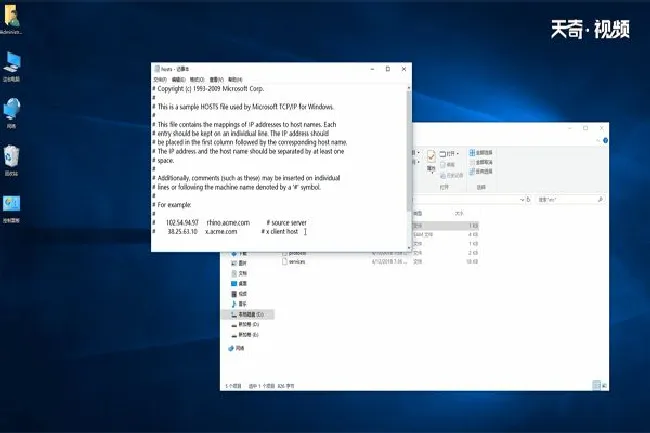Click the Notepad scrollbar down arrow
The height and width of the screenshot is (433, 650).
tap(409, 248)
